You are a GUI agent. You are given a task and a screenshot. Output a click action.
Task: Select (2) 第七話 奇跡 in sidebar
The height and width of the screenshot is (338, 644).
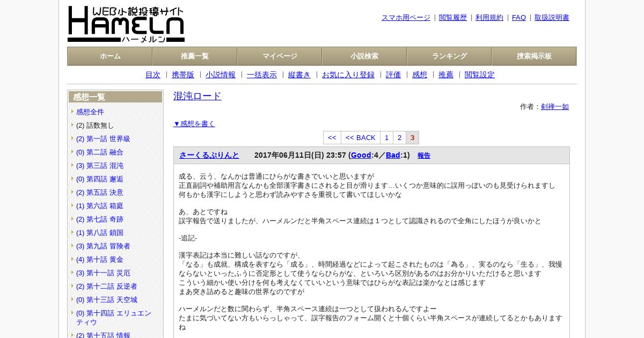click(100, 219)
